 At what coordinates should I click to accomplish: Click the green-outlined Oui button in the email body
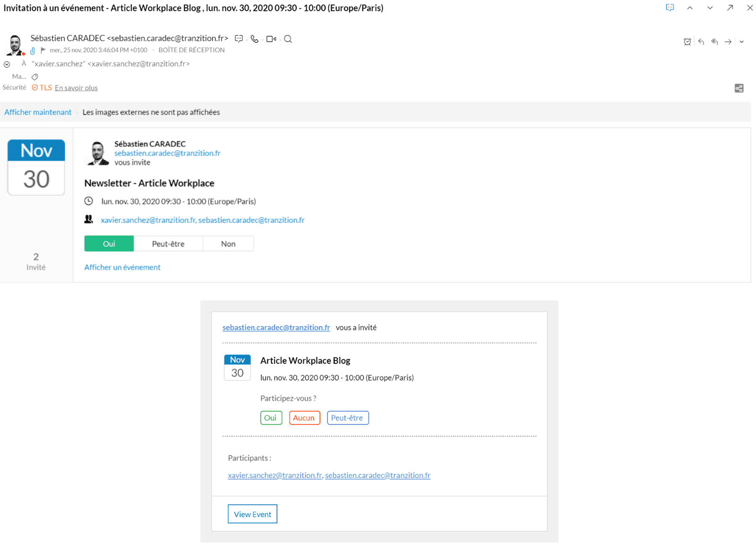coord(271,418)
